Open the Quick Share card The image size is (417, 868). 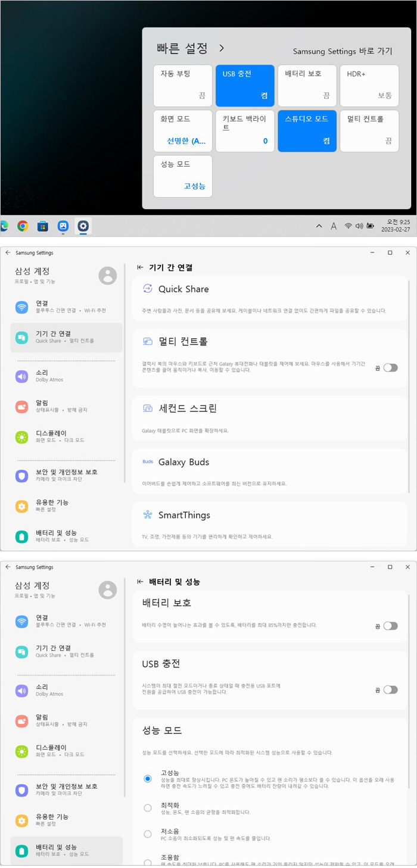pos(269,299)
